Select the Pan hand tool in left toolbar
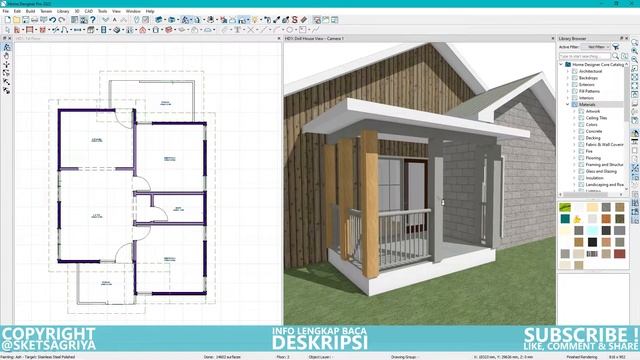 pyautogui.click(x=7, y=56)
